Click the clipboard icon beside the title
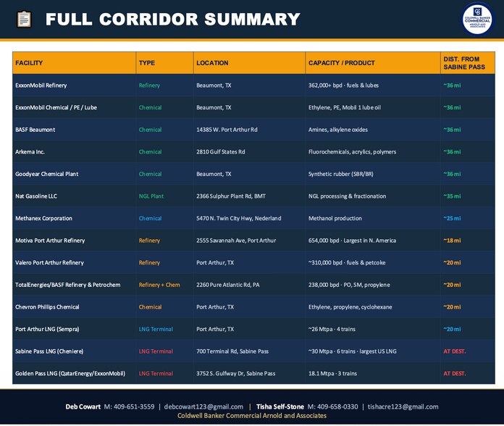Image resolution: width=504 pixels, height=426 pixels. (24, 20)
